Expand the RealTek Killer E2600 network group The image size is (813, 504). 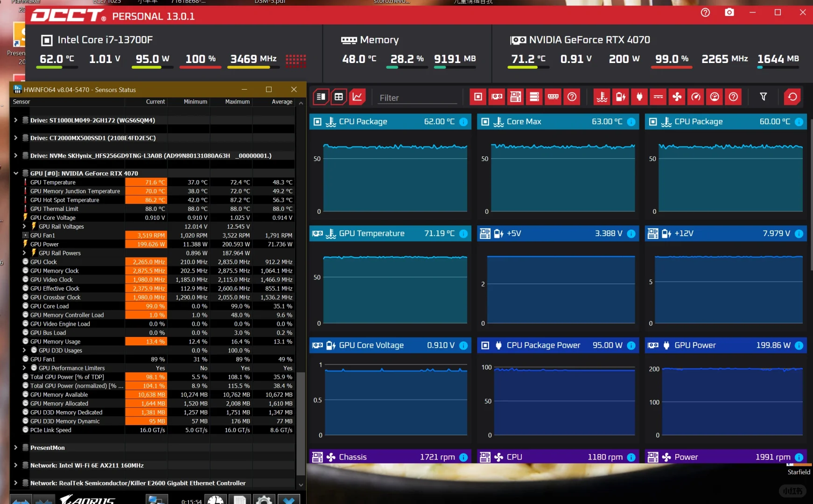pyautogui.click(x=16, y=483)
